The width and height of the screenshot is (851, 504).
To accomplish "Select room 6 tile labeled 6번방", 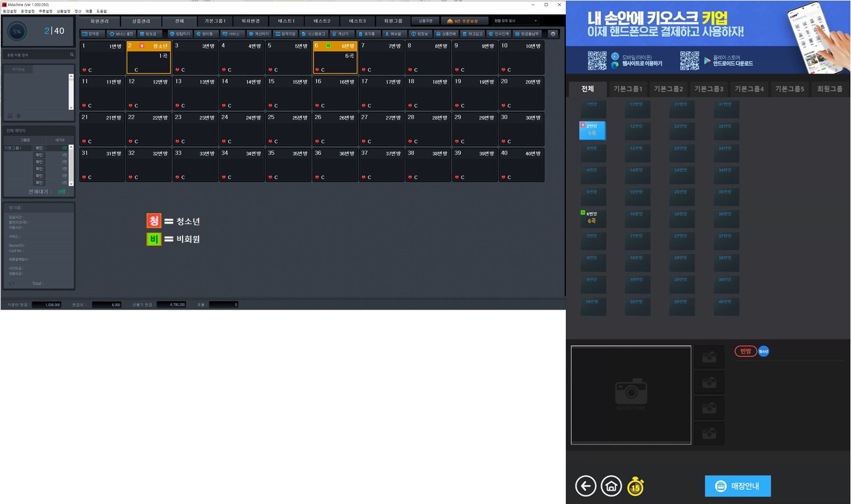I will 335,58.
